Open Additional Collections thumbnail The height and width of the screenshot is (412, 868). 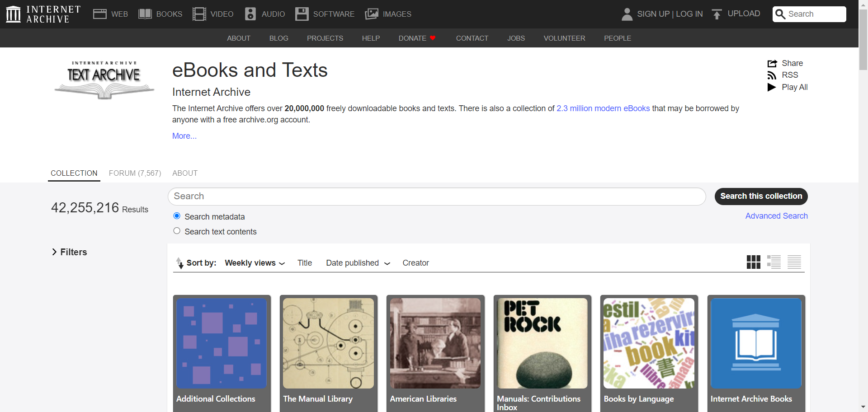[222, 343]
